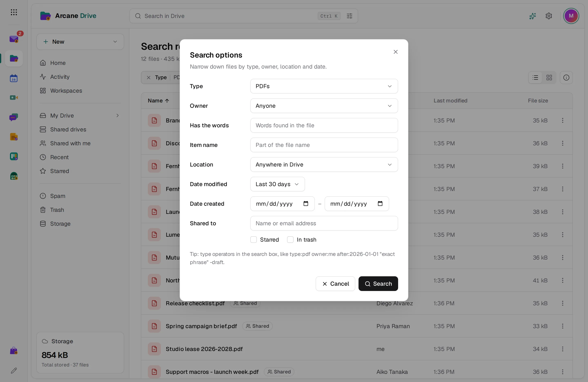This screenshot has height=382, width=588.
Task: Open Trash in sidebar
Action: (80, 210)
